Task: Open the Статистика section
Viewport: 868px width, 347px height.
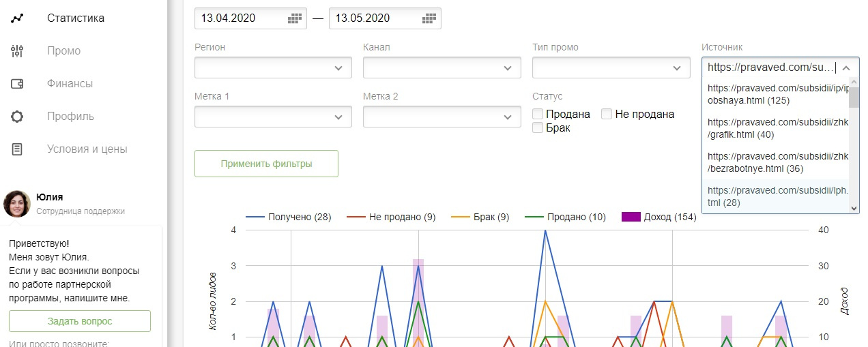Action: tap(76, 18)
